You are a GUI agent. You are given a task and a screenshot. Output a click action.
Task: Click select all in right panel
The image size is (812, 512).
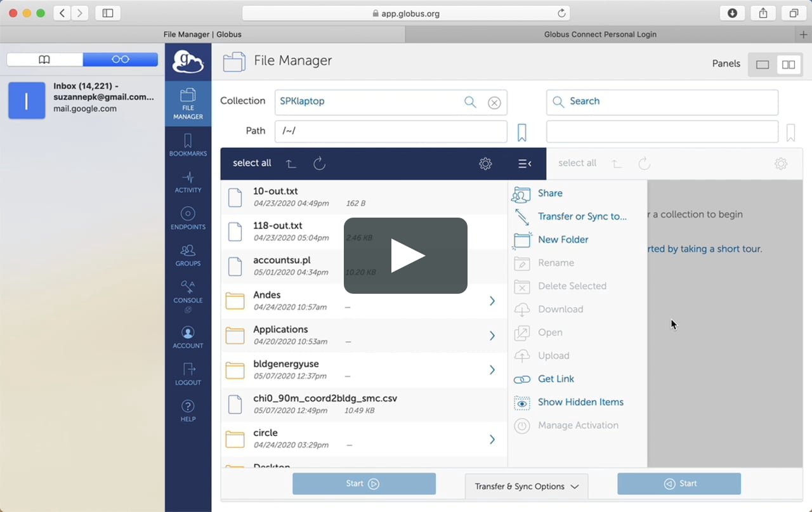577,163
